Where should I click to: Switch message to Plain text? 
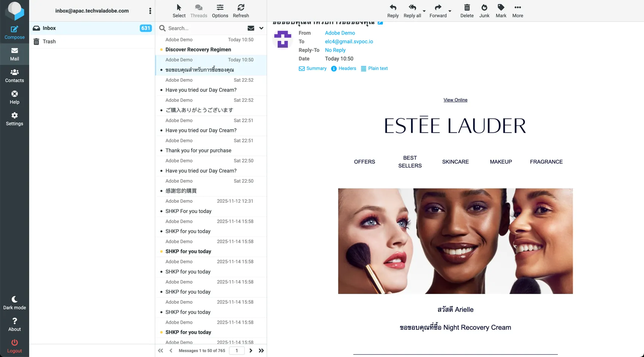tap(374, 68)
